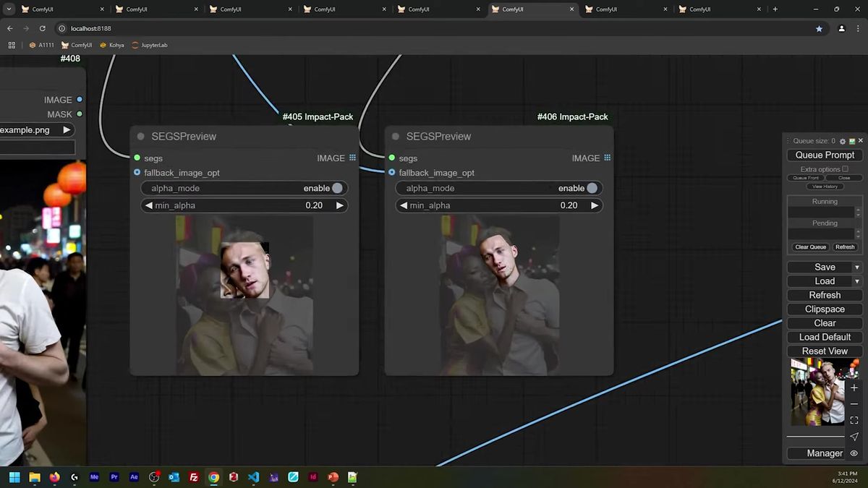This screenshot has width=868, height=488.
Task: Click zoom out minus icon on canvas controls
Action: pos(854,404)
